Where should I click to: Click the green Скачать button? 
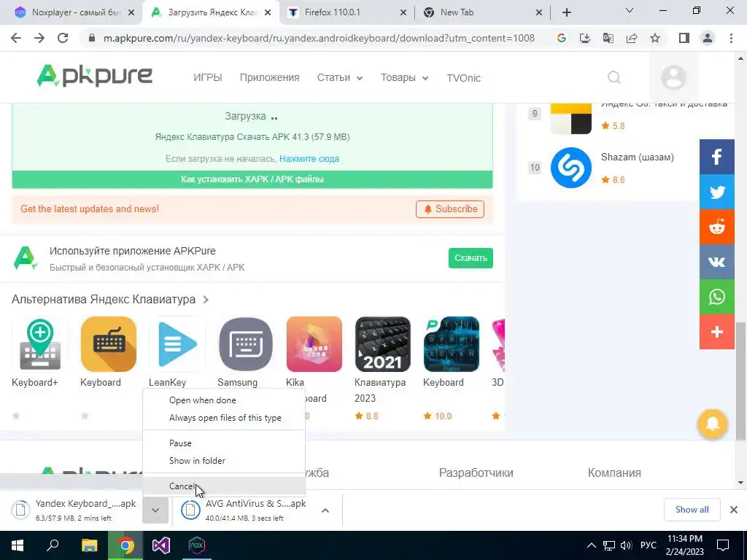point(471,258)
